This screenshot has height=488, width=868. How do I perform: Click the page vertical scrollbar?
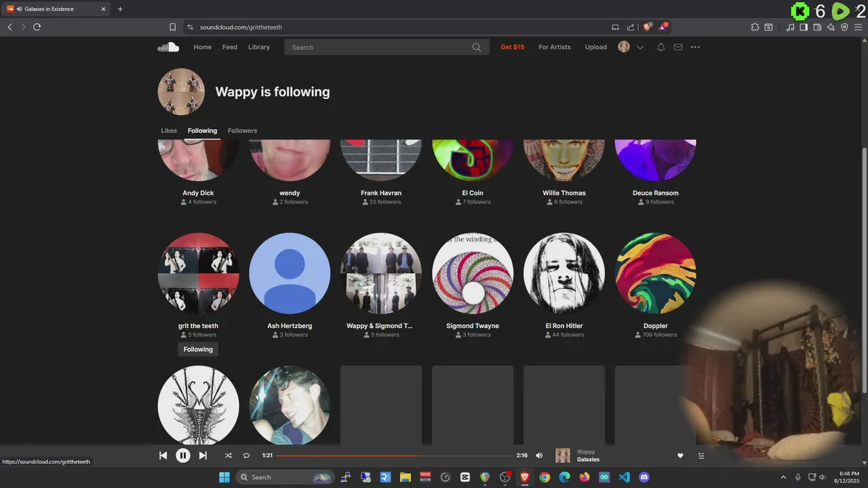click(864, 270)
